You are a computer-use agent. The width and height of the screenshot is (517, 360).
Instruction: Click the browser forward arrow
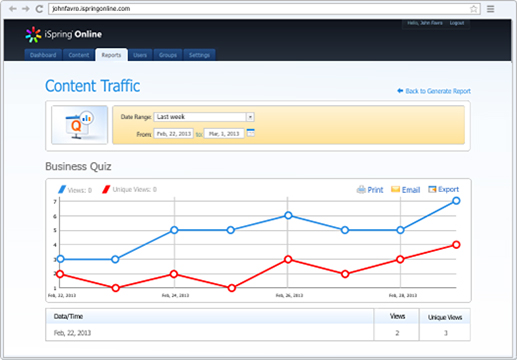coord(26,9)
